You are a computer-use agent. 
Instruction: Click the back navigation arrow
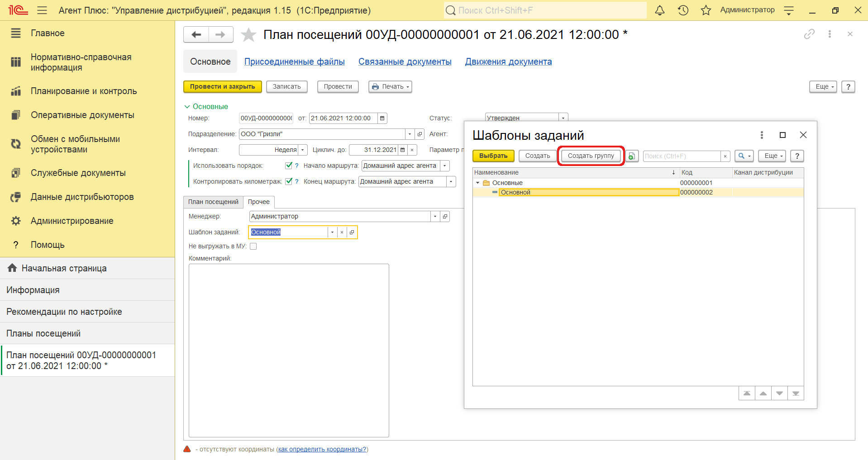[x=196, y=35]
